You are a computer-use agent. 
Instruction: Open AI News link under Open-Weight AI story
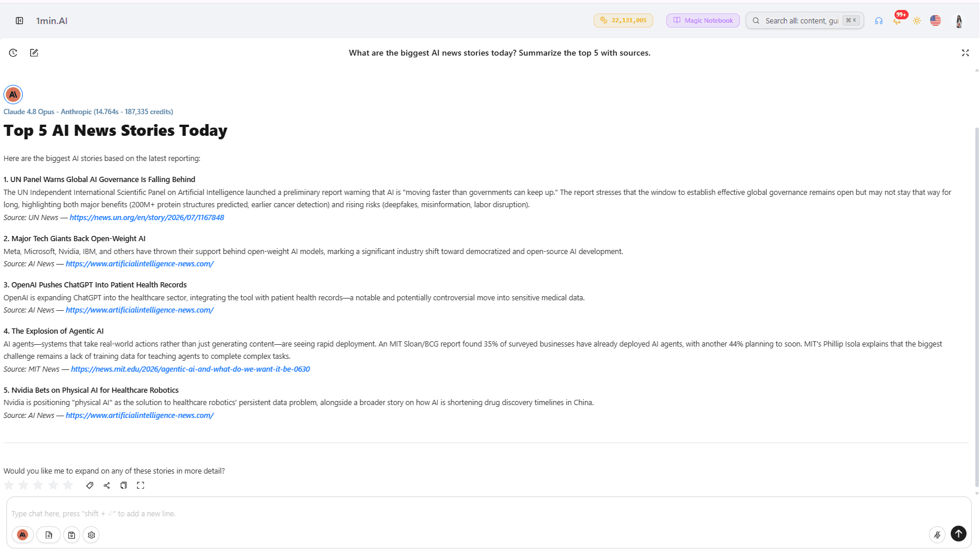click(x=140, y=264)
